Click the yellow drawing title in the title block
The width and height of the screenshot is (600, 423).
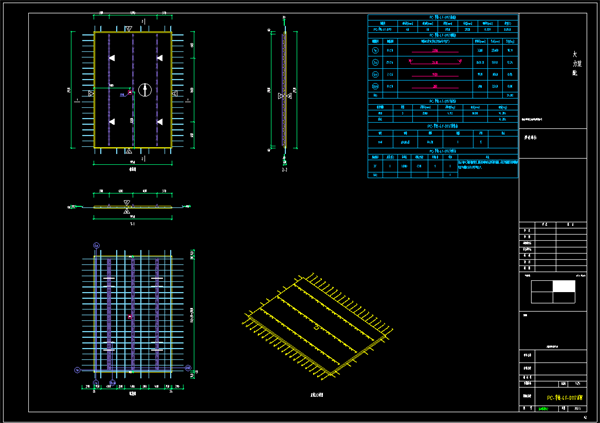click(564, 398)
